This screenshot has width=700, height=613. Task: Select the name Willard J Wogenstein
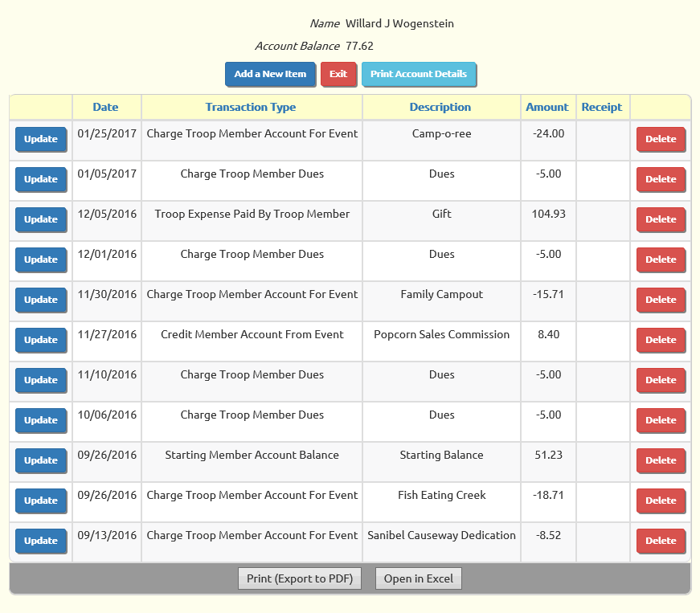tap(399, 23)
